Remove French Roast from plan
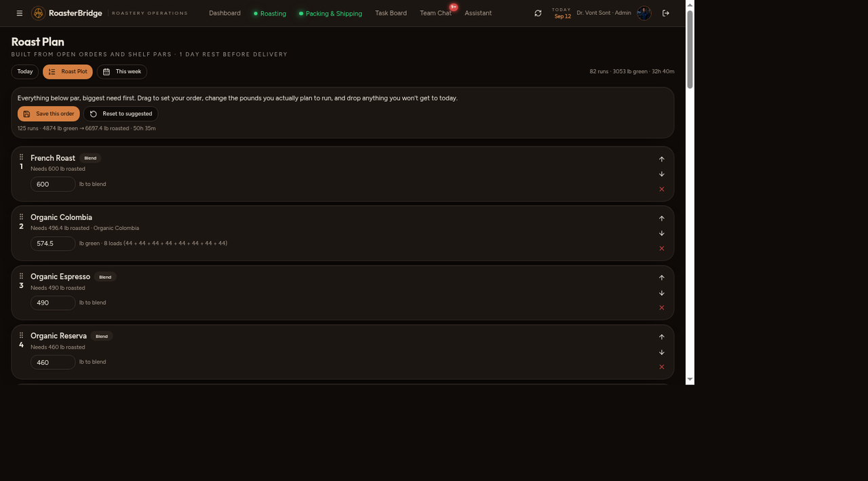This screenshot has height=481, width=868. [x=662, y=189]
